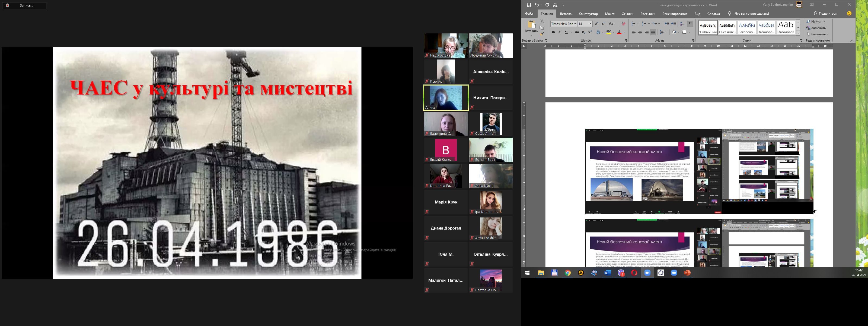
Task: Click the sort icon in the paragraph group
Action: click(682, 24)
